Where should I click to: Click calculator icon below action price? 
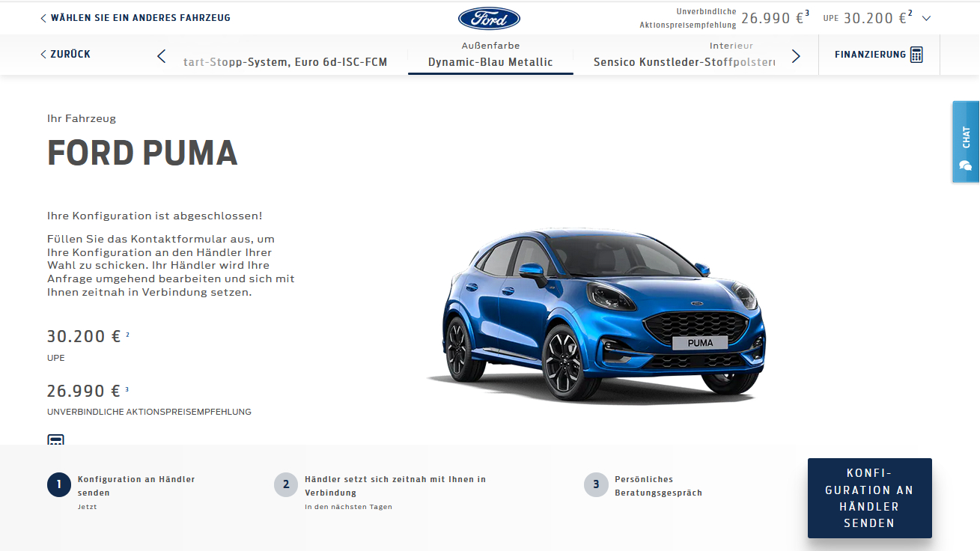(x=55, y=439)
